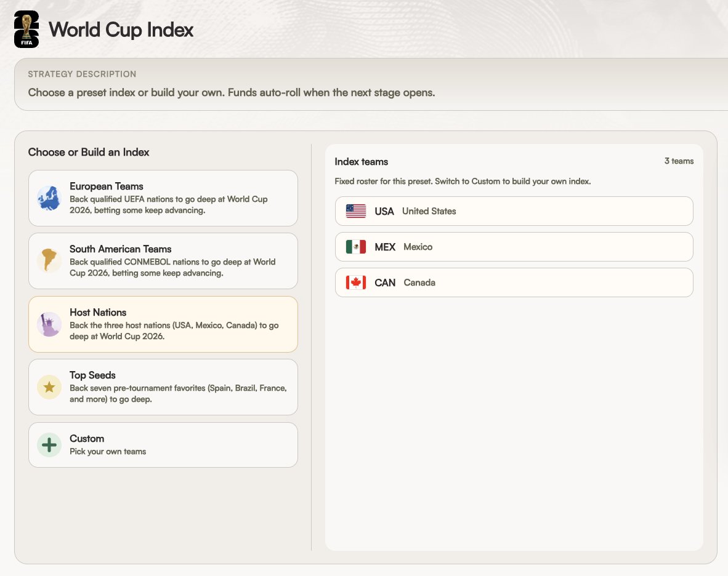Click the Mexico flag icon

coord(356,247)
